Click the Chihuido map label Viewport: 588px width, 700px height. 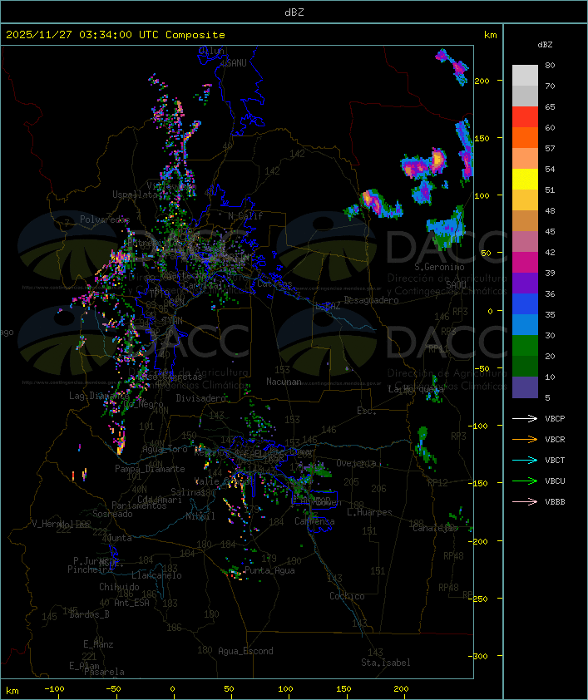coord(119,587)
